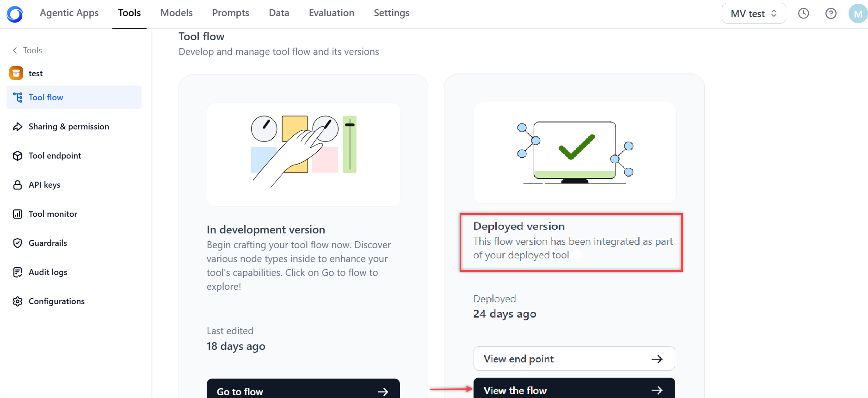Click the View end point button
The width and height of the screenshot is (868, 398).
[x=574, y=359]
